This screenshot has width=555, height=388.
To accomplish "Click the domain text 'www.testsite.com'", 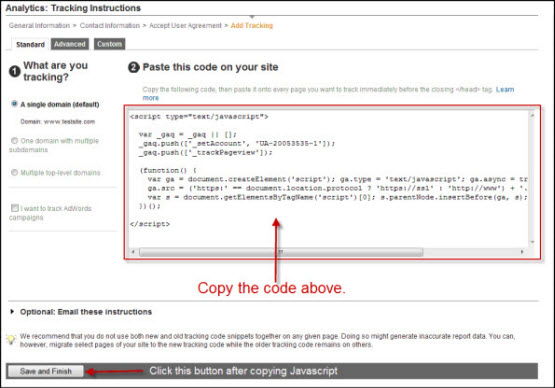I will (69, 122).
